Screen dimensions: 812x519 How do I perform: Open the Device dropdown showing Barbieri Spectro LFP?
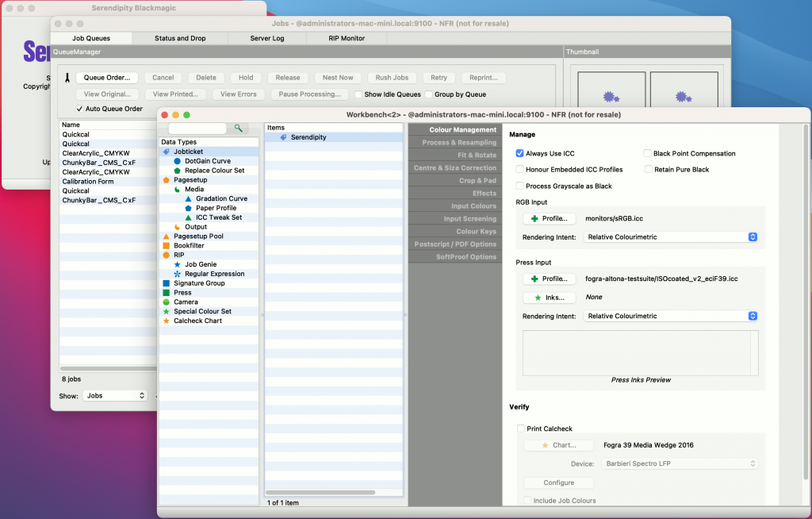752,463
